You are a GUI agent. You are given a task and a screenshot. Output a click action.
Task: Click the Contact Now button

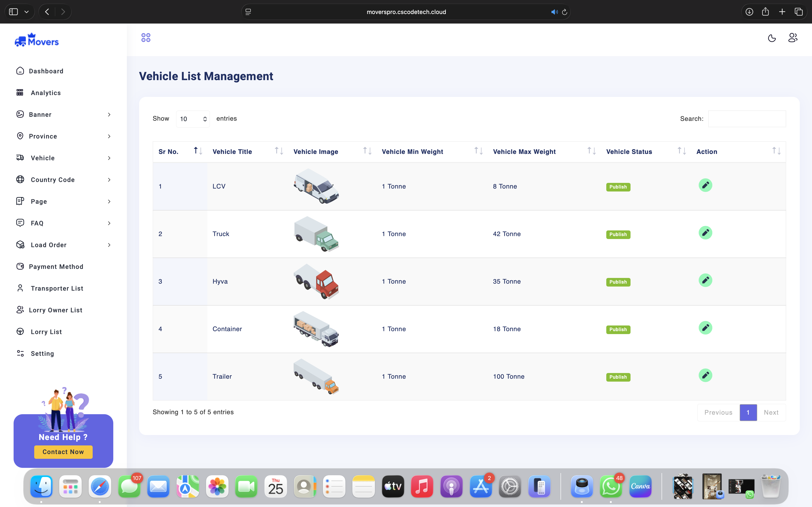[x=63, y=452]
